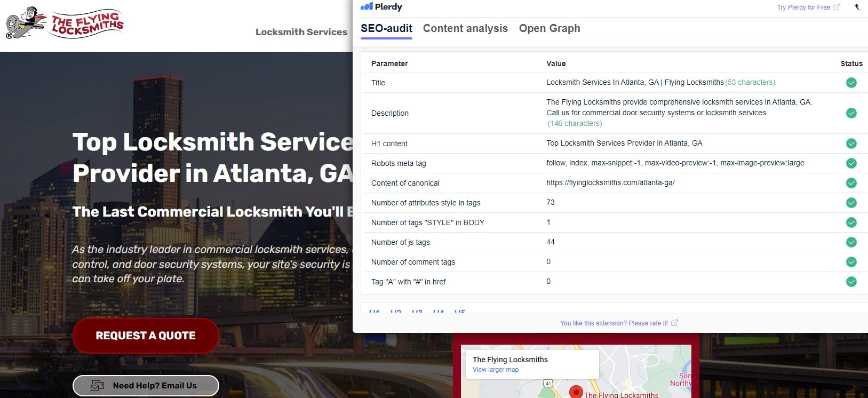This screenshot has width=868, height=398.
Task: Click View larger map link
Action: [x=496, y=370]
